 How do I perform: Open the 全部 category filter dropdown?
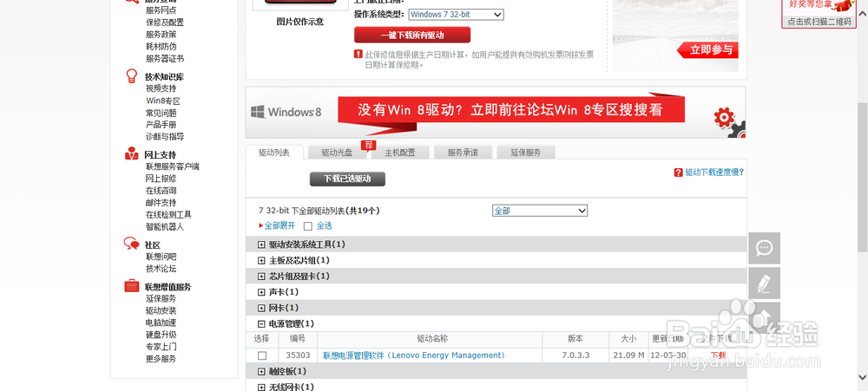[x=540, y=211]
